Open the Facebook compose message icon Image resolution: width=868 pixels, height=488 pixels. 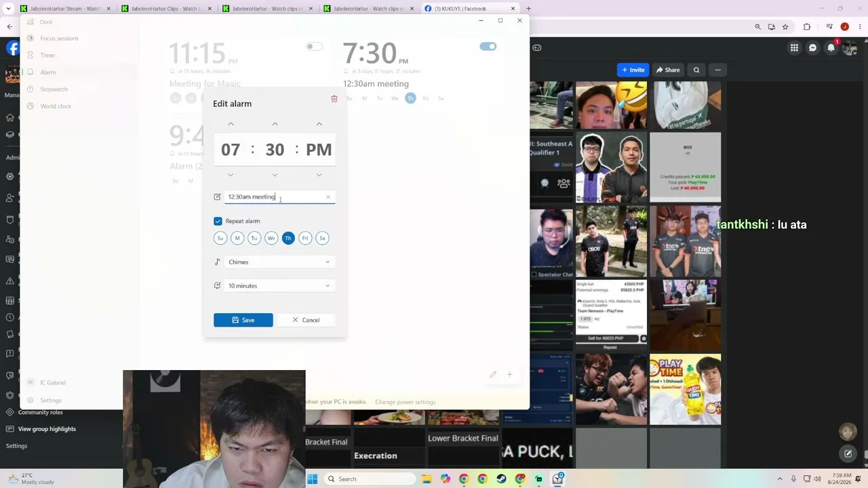tap(848, 453)
